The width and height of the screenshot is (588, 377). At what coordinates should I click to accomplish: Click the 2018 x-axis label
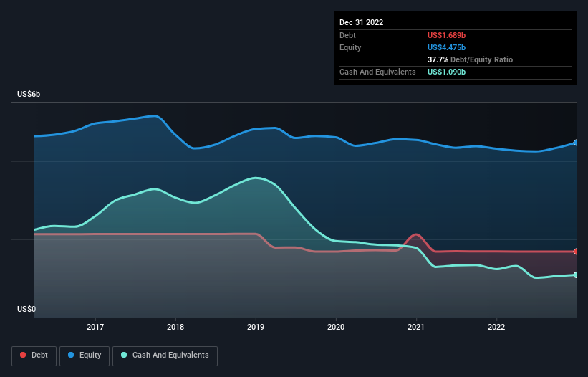pos(175,327)
